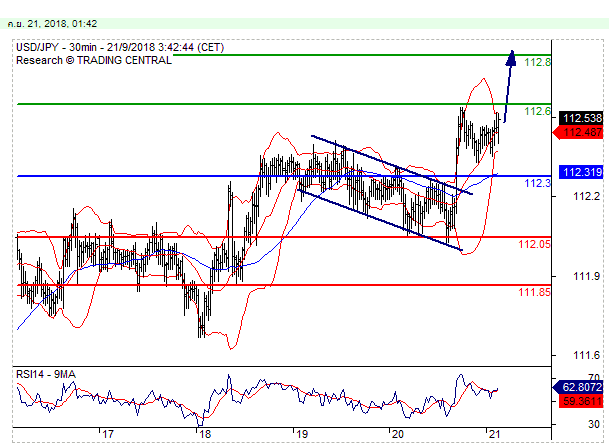
Task: Click the 112.2 axis value
Action: click(x=586, y=196)
